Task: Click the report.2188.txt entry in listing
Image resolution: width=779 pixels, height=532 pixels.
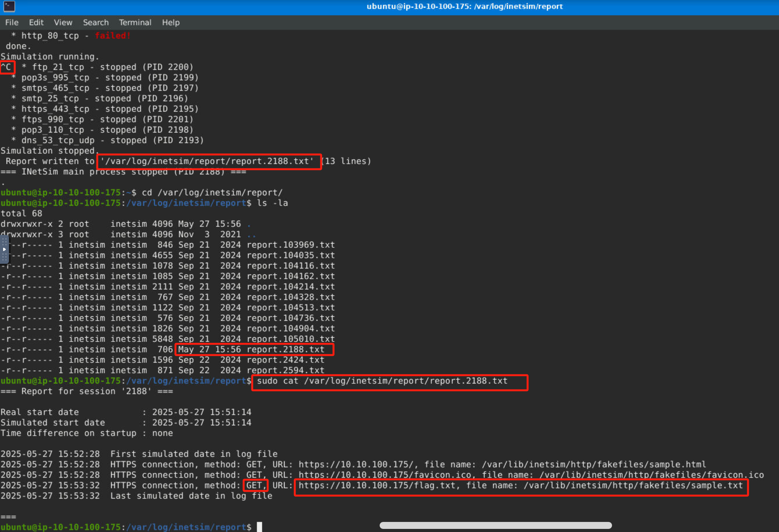Action: (x=285, y=350)
